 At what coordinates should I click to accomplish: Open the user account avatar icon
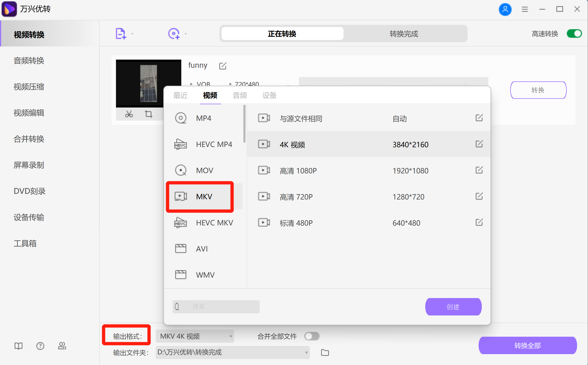click(505, 9)
